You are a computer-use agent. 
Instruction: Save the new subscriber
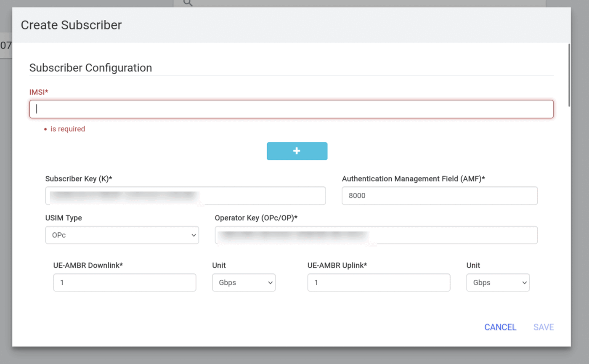tap(544, 327)
